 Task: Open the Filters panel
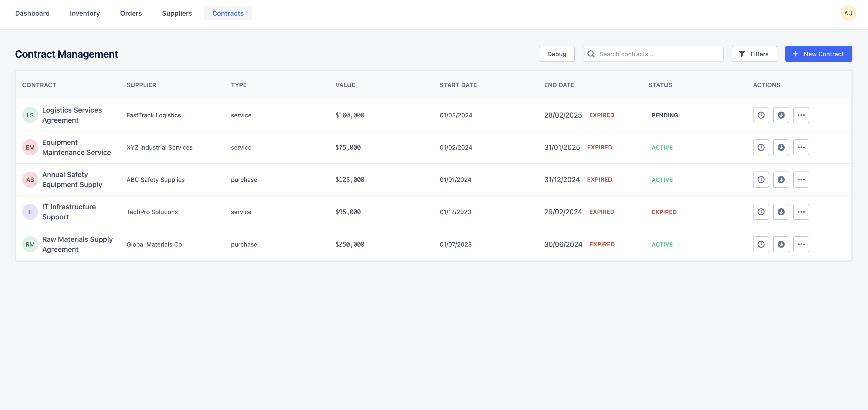754,54
